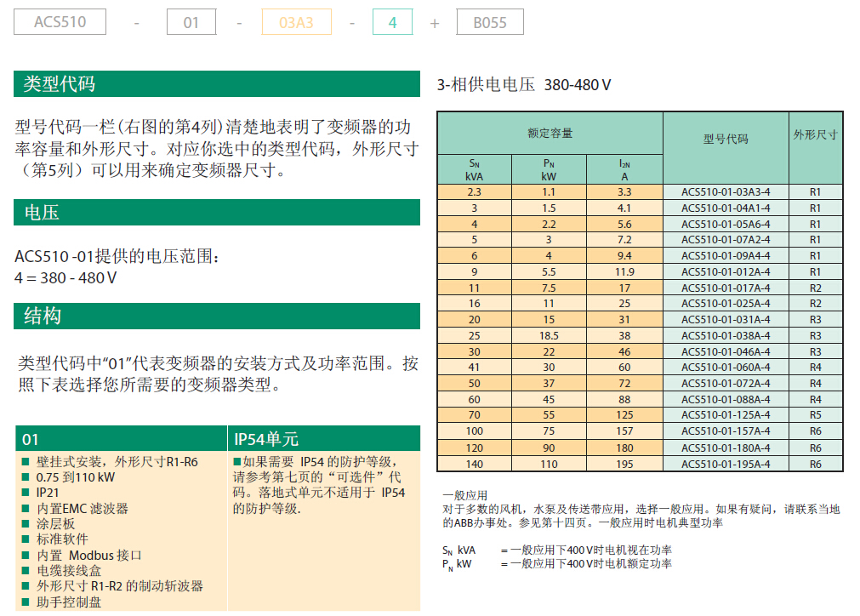Click the ACS510 type code box
The height and width of the screenshot is (616, 860).
point(60,22)
